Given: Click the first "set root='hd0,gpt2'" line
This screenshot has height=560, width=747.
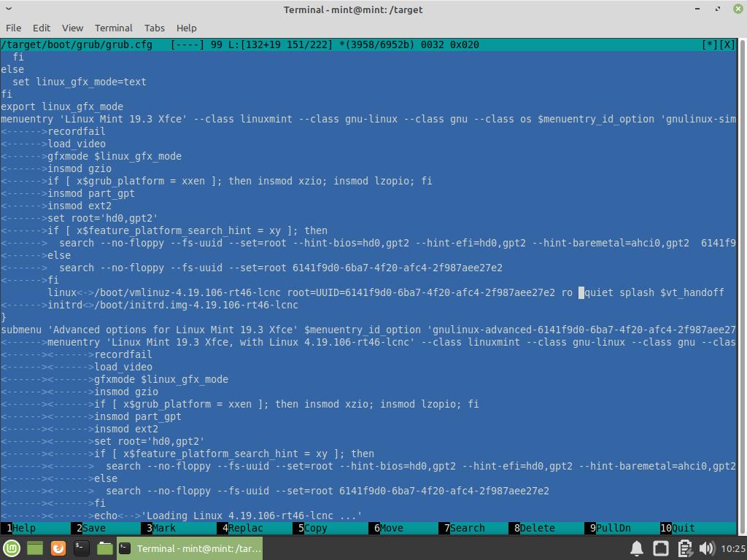Looking at the screenshot, I should coord(103,218).
